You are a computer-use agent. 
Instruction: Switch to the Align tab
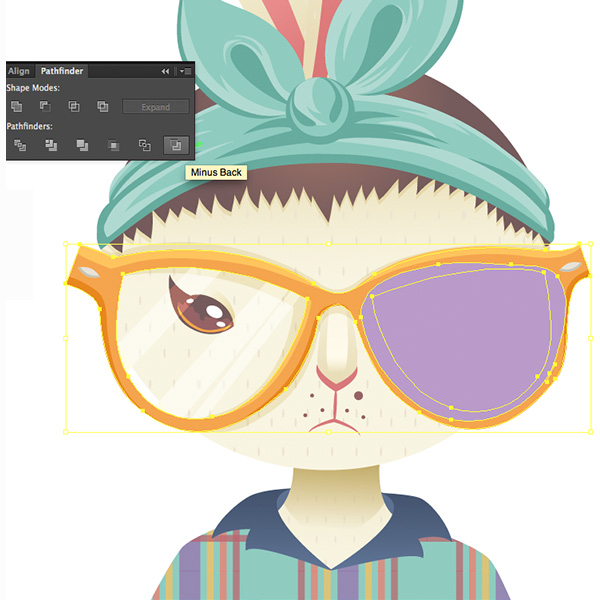[x=19, y=71]
